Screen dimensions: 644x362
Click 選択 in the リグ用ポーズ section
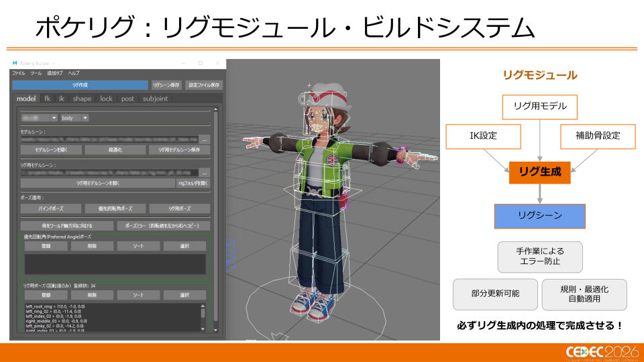tap(184, 295)
